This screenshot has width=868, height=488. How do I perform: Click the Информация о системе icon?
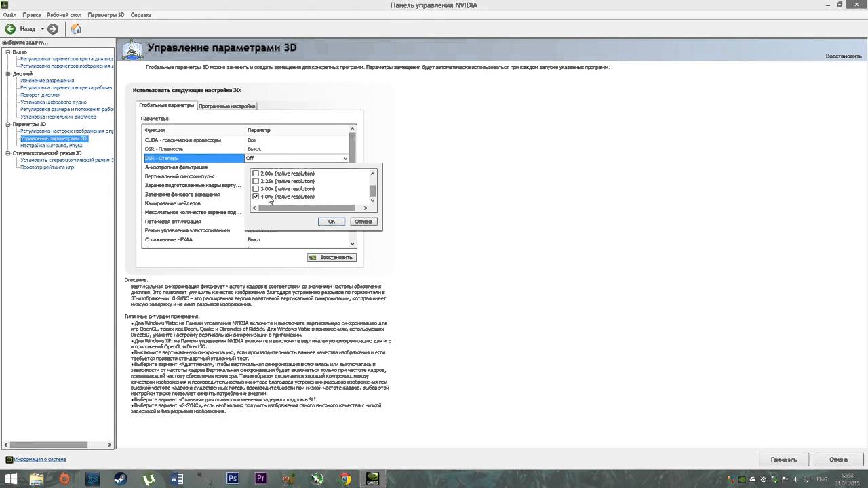(x=9, y=460)
